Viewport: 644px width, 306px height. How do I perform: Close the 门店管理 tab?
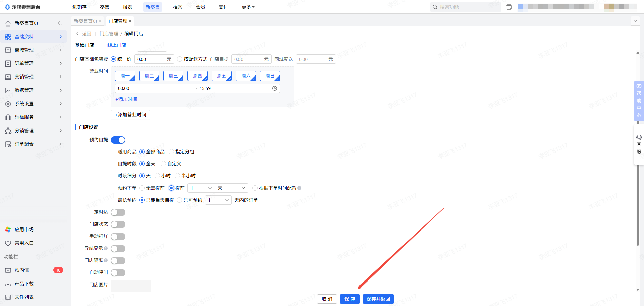(x=130, y=21)
